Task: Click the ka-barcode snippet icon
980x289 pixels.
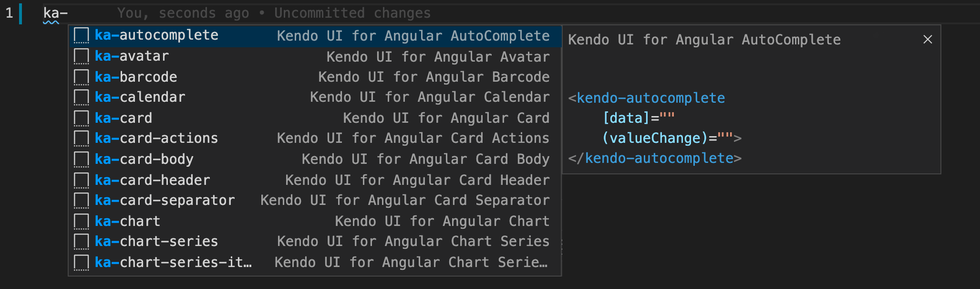Action: pyautogui.click(x=81, y=76)
